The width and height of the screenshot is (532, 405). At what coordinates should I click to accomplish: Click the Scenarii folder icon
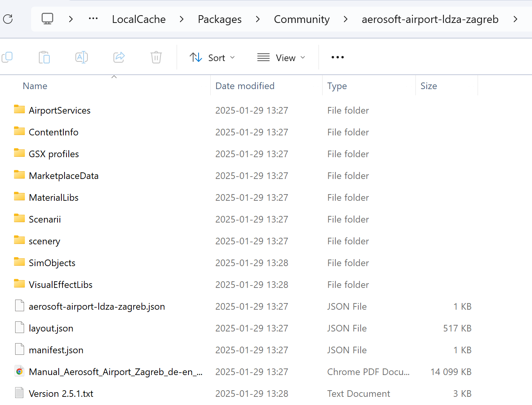click(x=19, y=218)
